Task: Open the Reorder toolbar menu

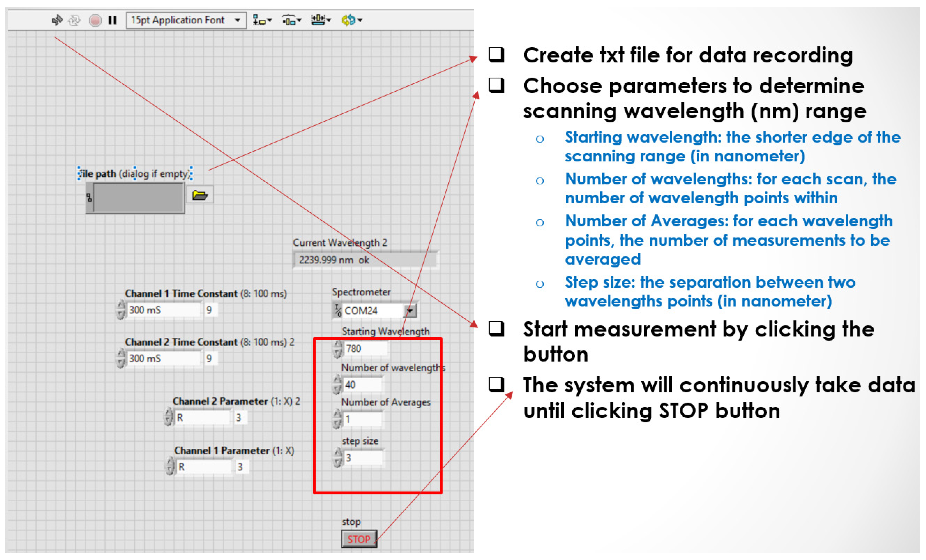Action: click(x=351, y=20)
